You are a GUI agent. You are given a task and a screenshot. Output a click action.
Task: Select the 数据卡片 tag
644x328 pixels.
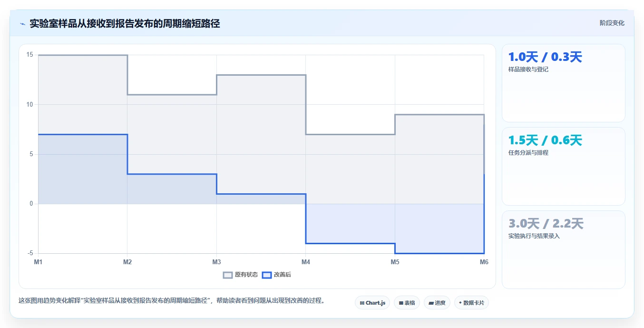tap(471, 303)
